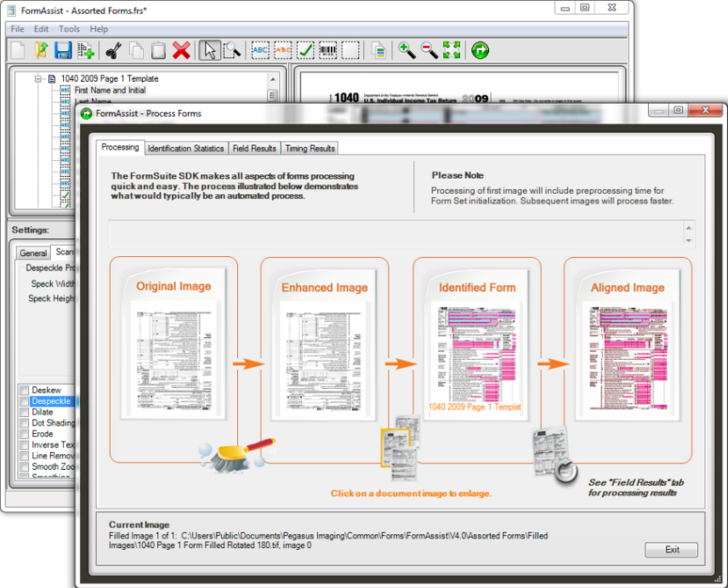Click the Dot Shading list label
Viewport: 728px width, 588px height.
click(x=53, y=423)
